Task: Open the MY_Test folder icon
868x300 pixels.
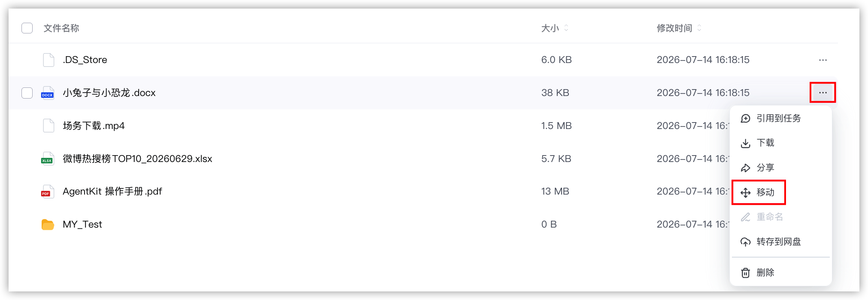Action: coord(48,225)
